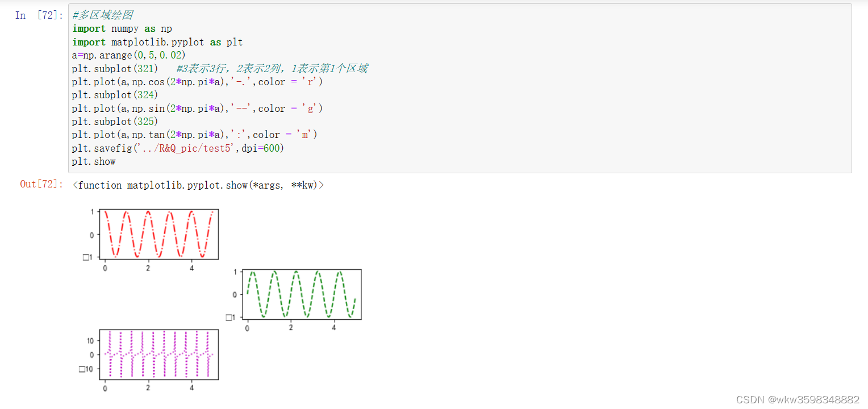The height and width of the screenshot is (409, 868).
Task: Select the green dashed sine plot
Action: click(301, 293)
